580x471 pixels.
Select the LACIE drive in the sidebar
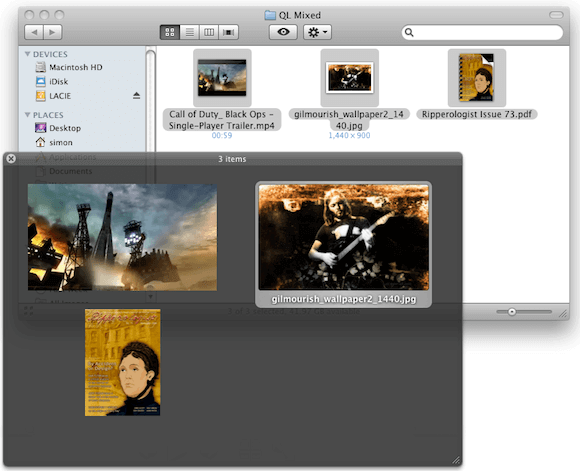click(60, 96)
